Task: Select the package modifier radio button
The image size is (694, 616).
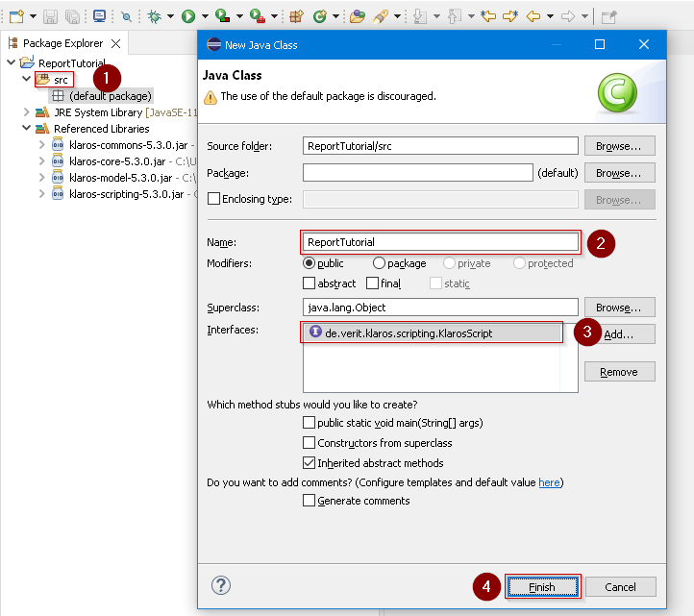Action: [x=379, y=263]
